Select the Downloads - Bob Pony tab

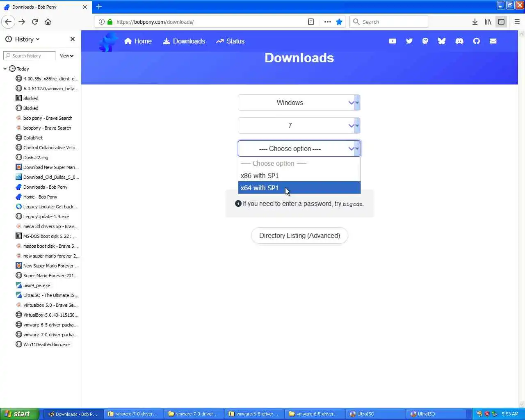click(45, 7)
